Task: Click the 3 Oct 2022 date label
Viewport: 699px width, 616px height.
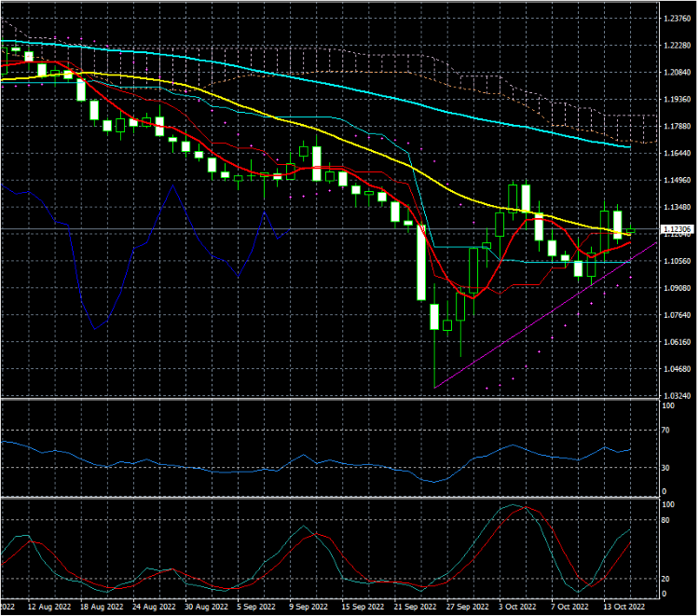Action: coord(517,607)
